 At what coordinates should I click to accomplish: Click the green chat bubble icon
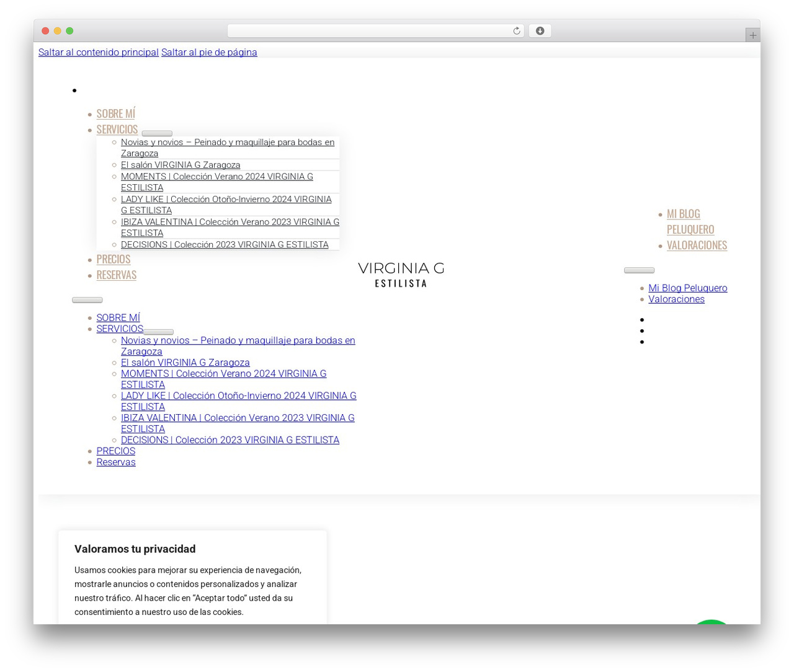[x=711, y=622]
